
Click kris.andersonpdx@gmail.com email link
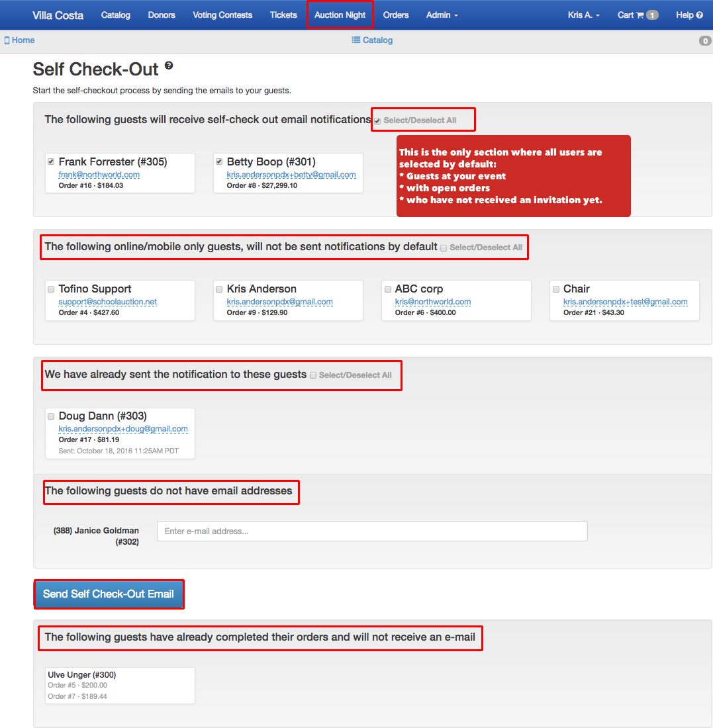279,302
